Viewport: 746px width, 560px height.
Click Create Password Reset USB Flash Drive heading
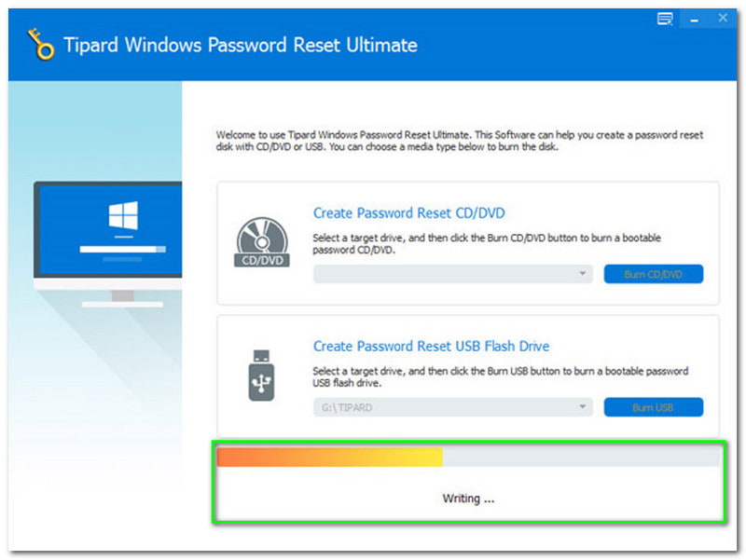click(431, 347)
